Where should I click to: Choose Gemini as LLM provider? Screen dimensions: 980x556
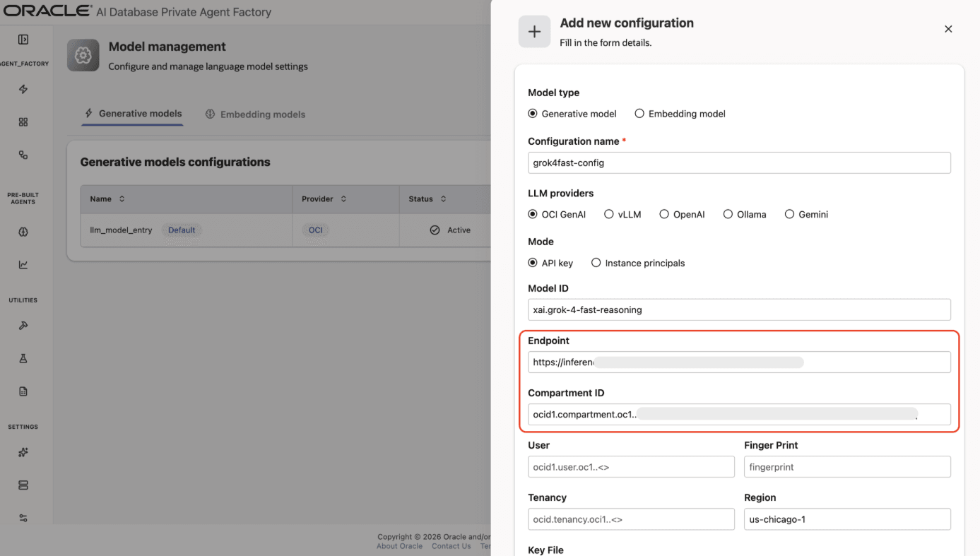click(x=789, y=214)
